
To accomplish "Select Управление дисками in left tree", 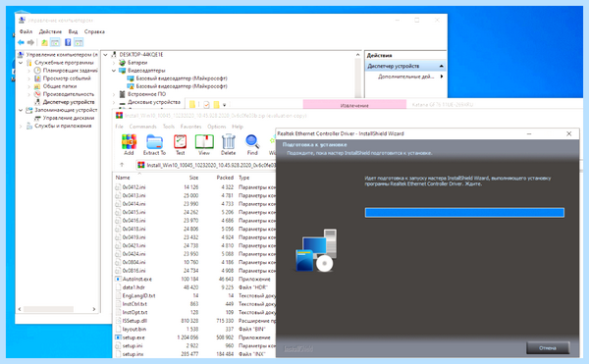I will pos(69,118).
